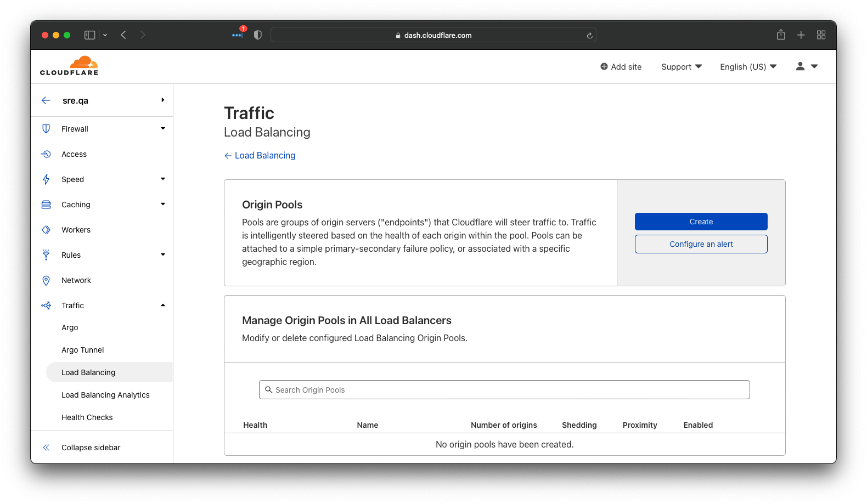
Task: Click the Number of origins column header
Action: (504, 425)
